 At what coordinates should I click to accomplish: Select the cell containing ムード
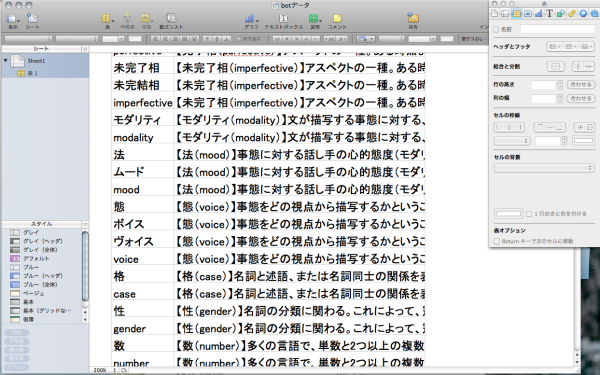[x=143, y=172]
